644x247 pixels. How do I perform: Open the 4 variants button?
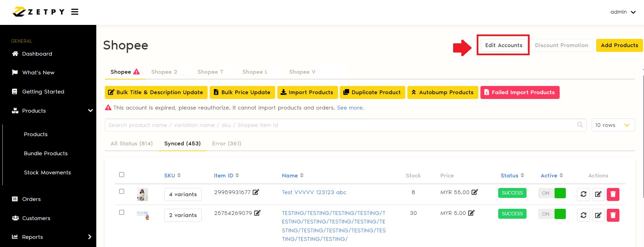click(183, 194)
